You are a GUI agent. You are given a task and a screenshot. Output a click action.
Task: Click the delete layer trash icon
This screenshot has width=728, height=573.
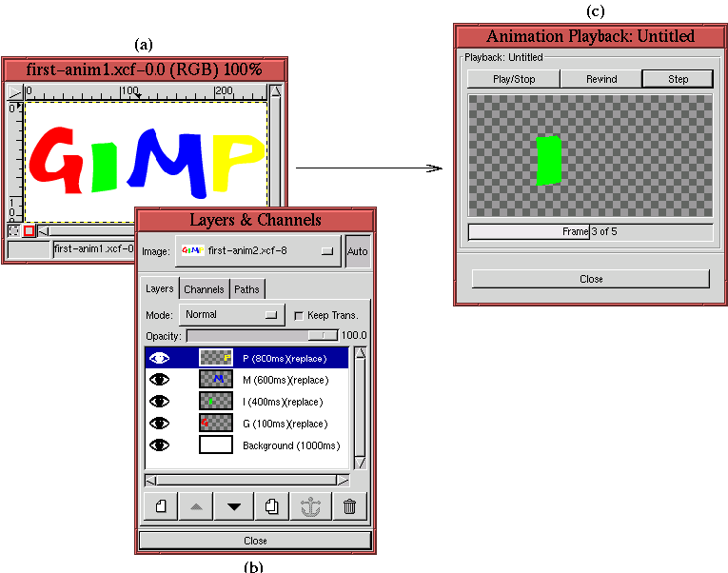349,506
